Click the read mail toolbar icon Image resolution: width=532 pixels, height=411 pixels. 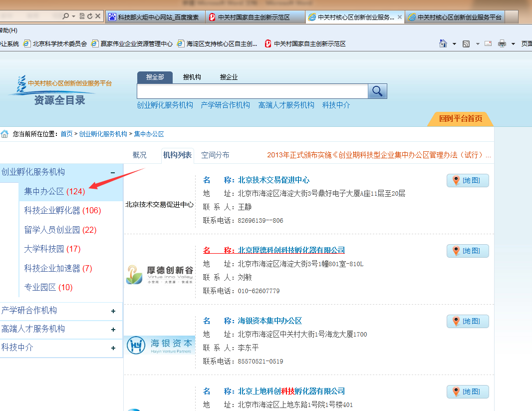(x=488, y=43)
